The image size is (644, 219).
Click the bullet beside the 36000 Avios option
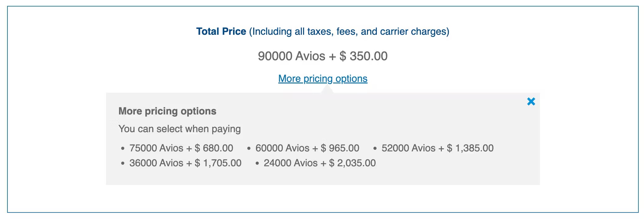pyautogui.click(x=123, y=163)
